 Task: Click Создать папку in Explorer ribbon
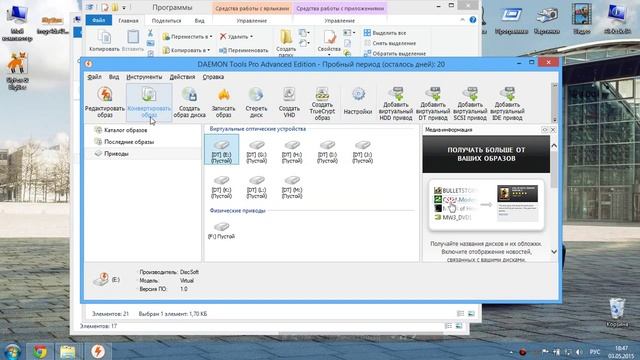point(286,44)
